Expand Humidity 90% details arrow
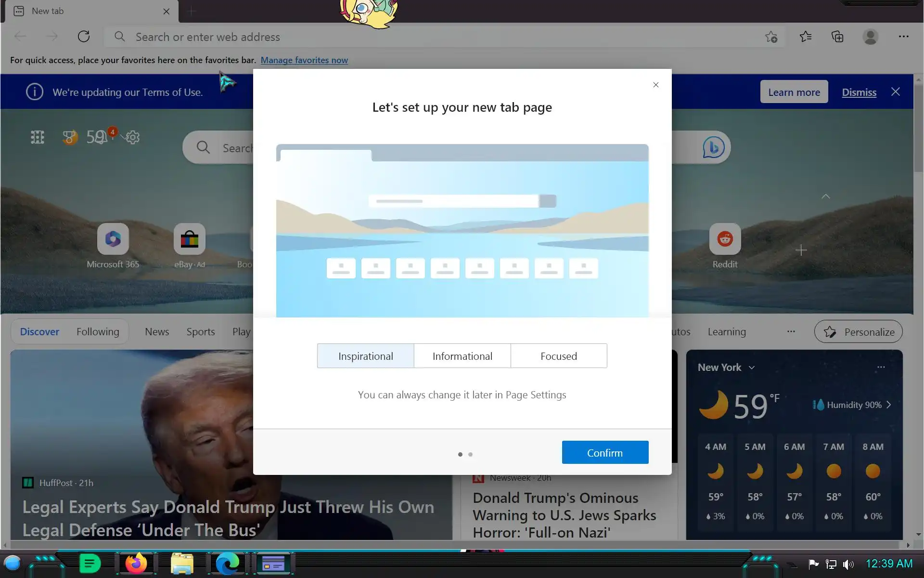924x578 pixels. click(889, 405)
